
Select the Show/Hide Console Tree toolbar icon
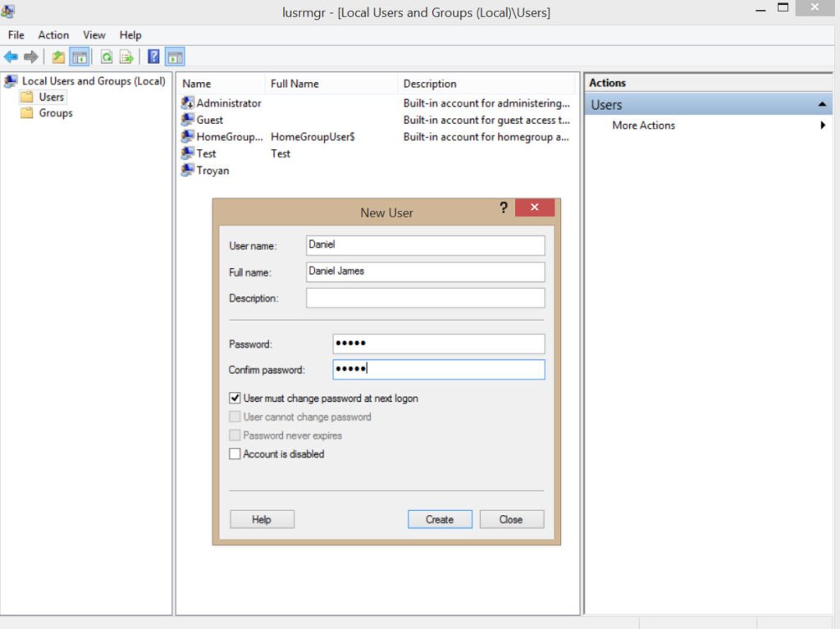(78, 56)
